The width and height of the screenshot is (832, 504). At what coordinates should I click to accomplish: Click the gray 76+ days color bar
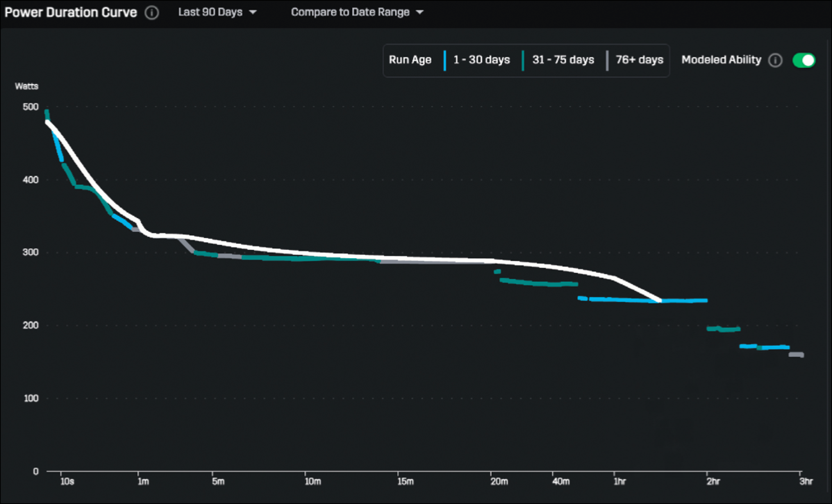(x=607, y=60)
